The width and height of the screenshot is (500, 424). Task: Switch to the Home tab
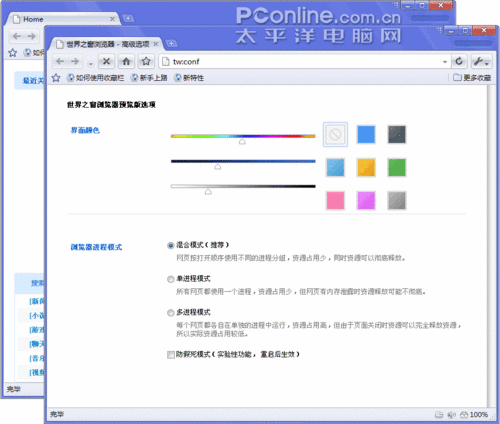33,19
